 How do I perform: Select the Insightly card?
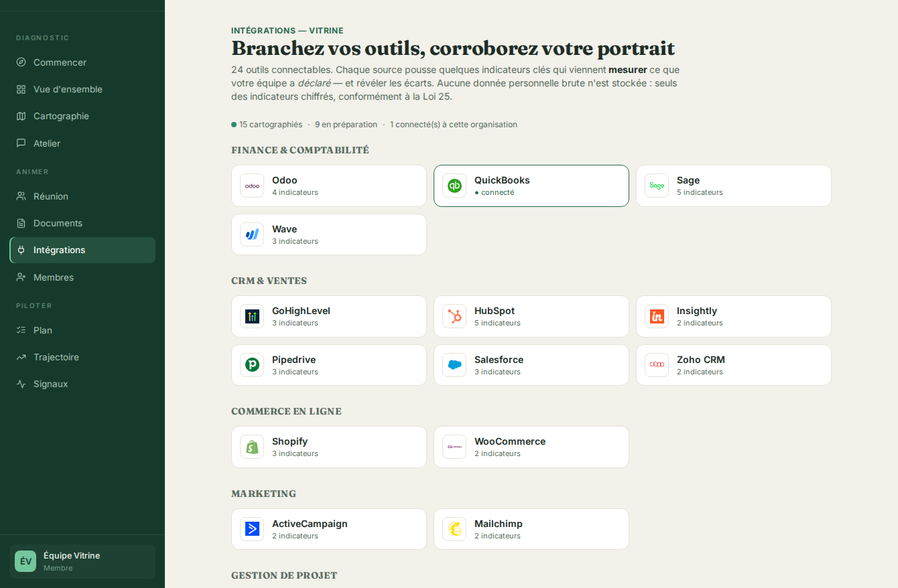click(734, 316)
